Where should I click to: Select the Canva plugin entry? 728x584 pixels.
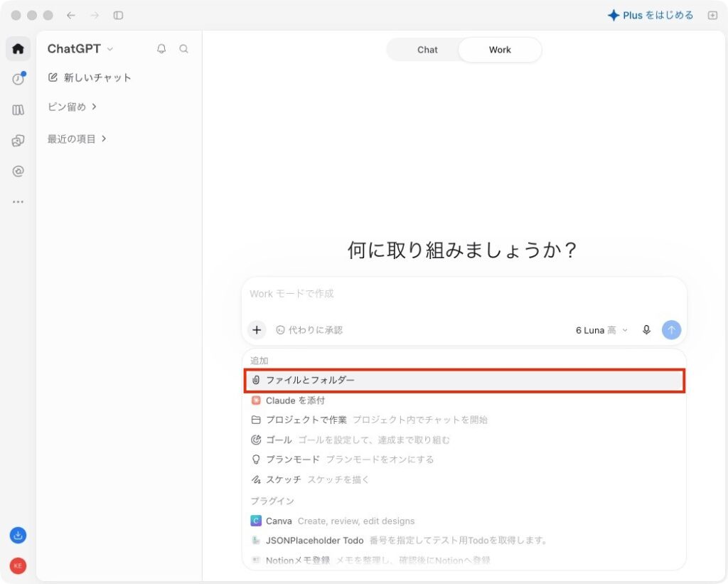[464, 521]
